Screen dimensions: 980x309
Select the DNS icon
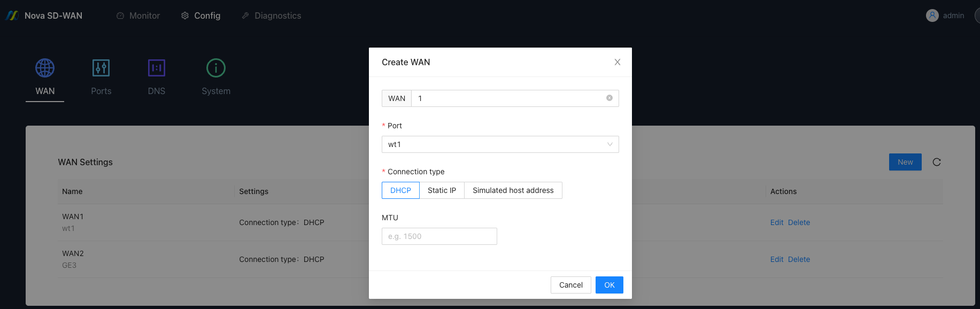coord(157,68)
